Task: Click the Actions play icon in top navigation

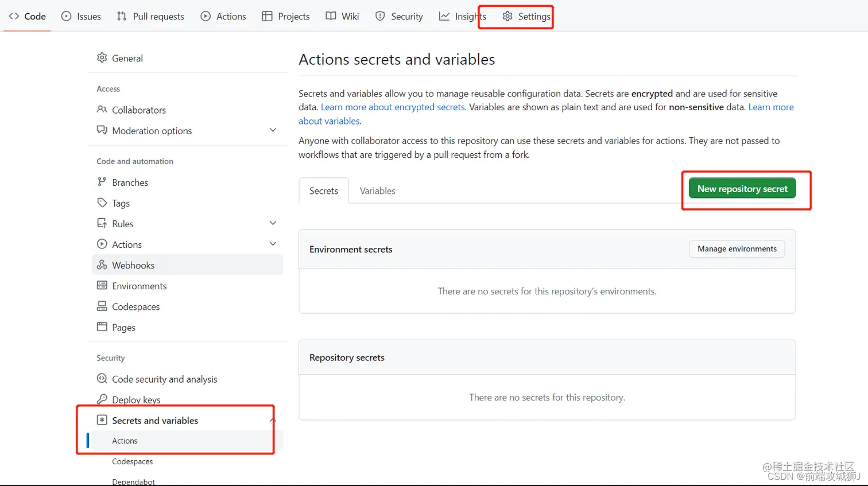Action: 206,17
